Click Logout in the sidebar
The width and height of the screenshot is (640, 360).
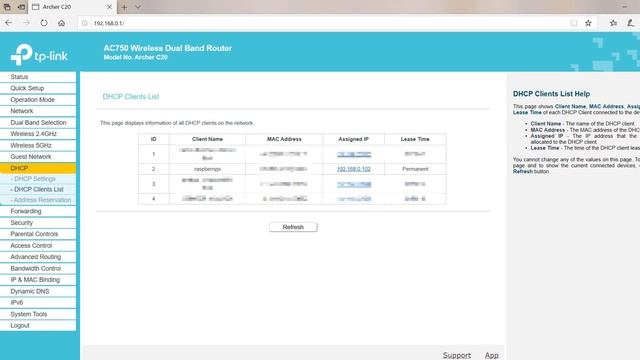pyautogui.click(x=38, y=325)
